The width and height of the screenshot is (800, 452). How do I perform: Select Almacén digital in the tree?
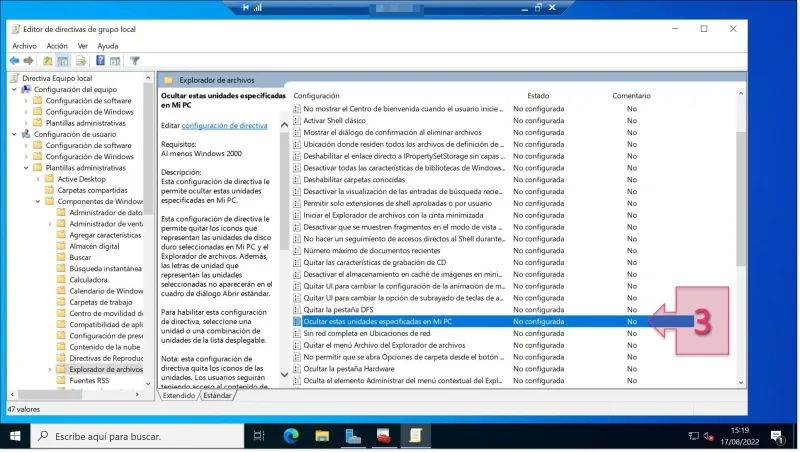(94, 246)
